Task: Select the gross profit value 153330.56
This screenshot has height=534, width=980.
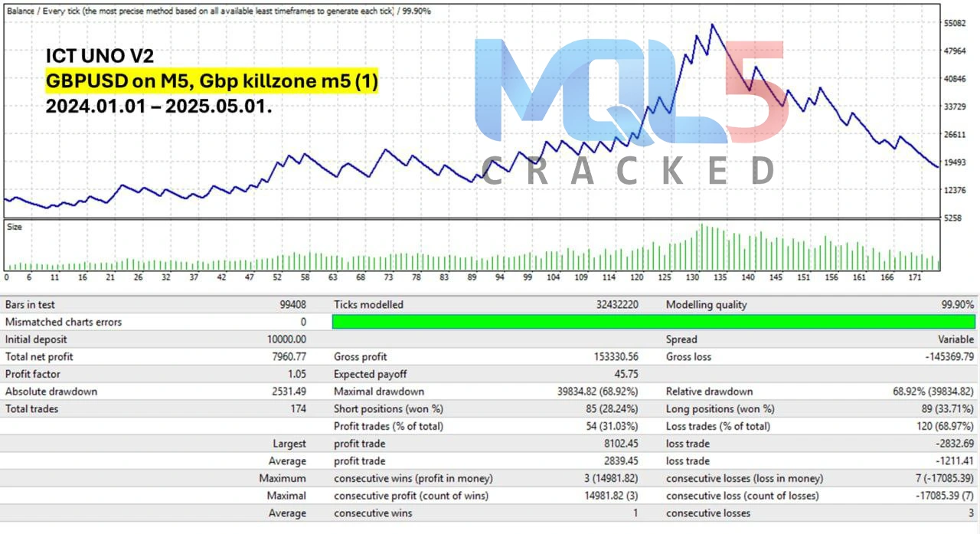Action: point(614,356)
